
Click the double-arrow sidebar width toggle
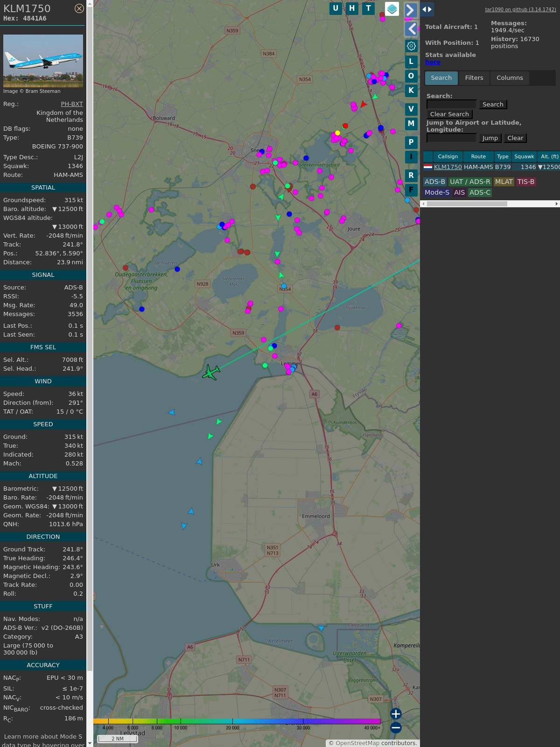tap(427, 9)
